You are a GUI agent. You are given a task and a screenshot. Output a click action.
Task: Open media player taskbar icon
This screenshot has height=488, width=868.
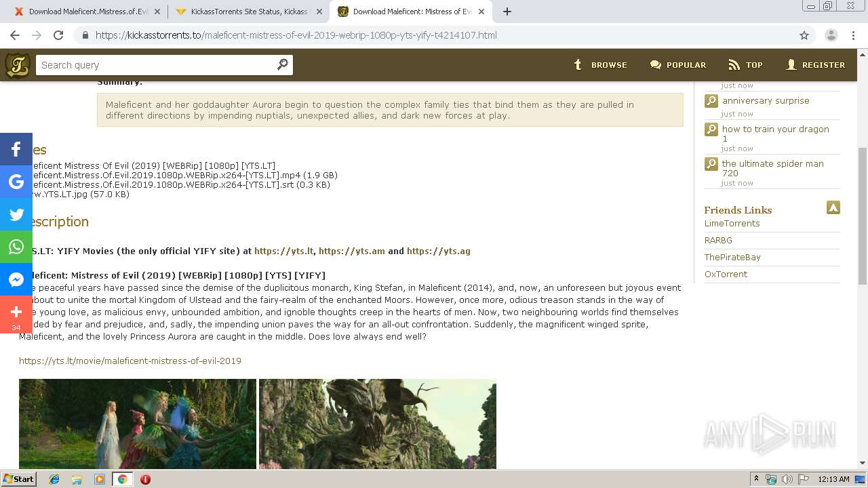(100, 479)
